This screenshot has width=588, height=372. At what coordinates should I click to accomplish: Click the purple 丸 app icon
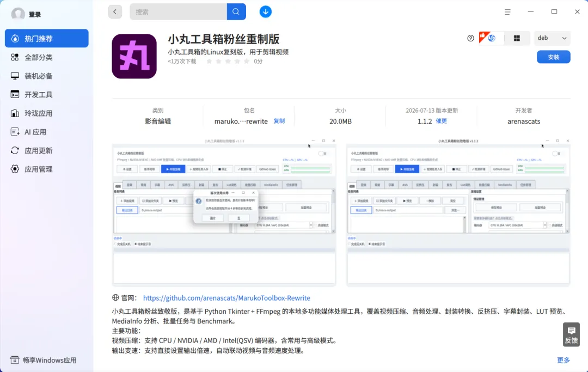coord(134,56)
